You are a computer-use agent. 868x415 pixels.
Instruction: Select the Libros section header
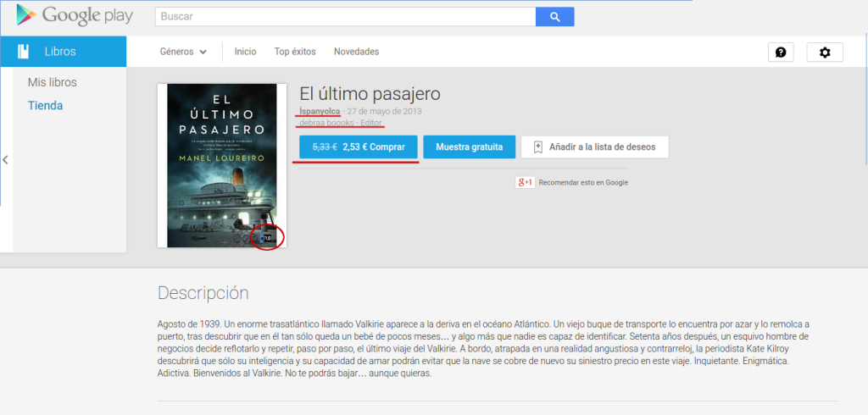[63, 52]
